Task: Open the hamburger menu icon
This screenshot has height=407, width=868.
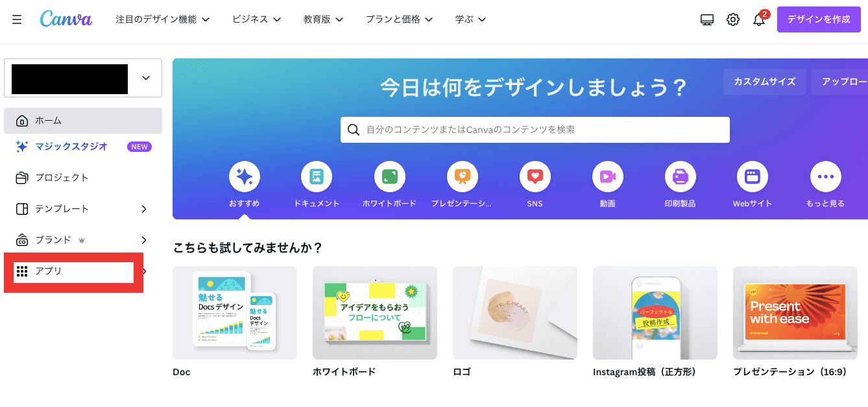Action: (17, 19)
